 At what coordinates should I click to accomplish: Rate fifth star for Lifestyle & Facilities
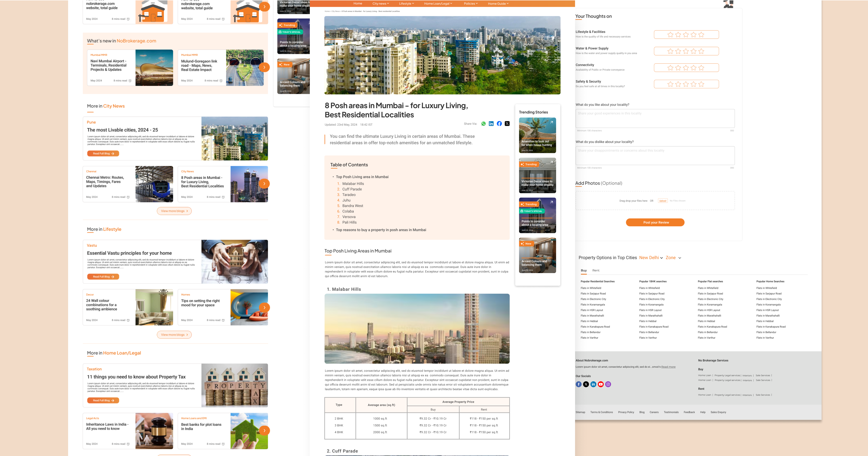(x=701, y=35)
